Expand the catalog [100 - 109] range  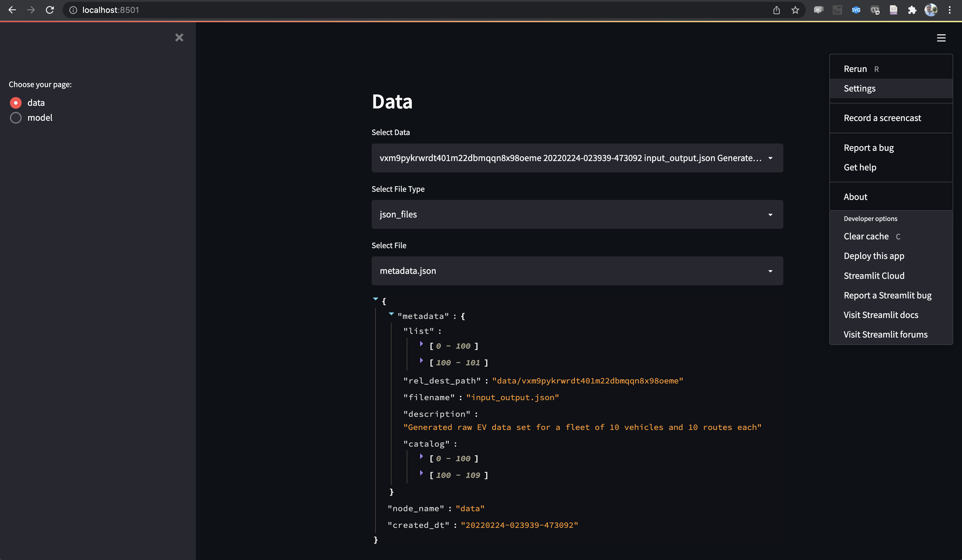pyautogui.click(x=421, y=473)
